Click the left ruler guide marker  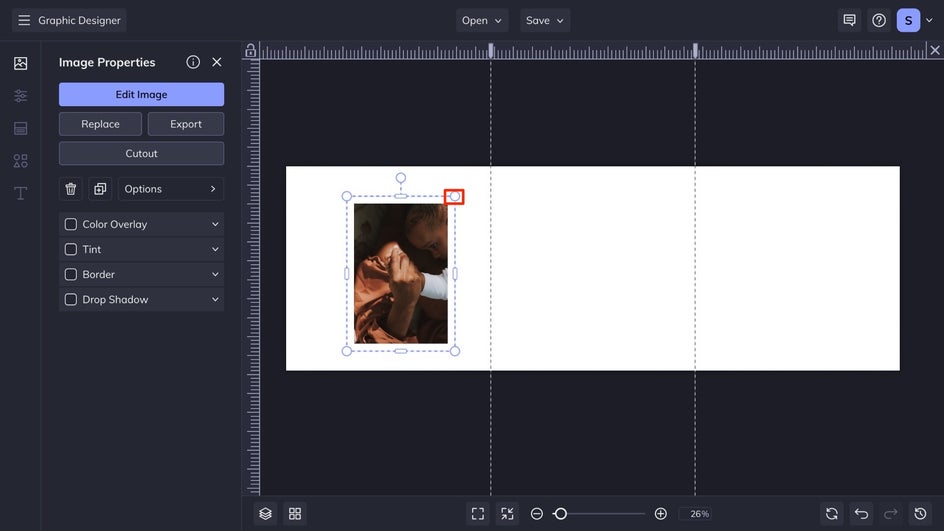[x=491, y=51]
